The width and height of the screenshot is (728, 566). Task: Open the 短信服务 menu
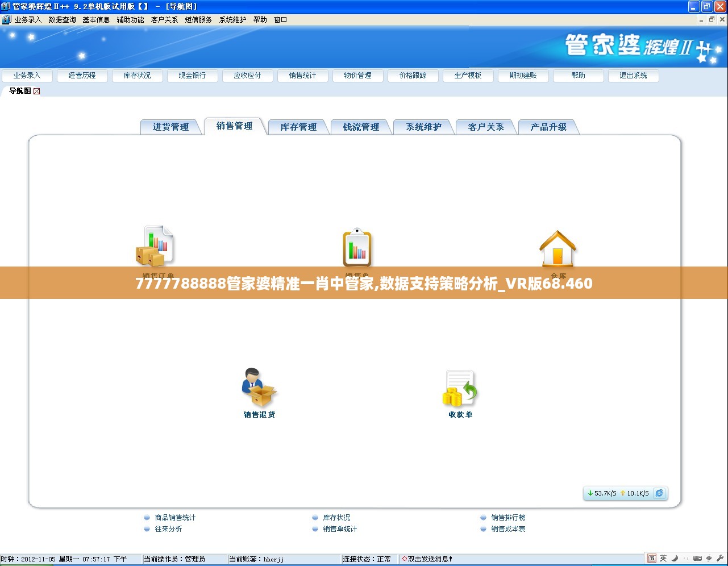(x=198, y=19)
